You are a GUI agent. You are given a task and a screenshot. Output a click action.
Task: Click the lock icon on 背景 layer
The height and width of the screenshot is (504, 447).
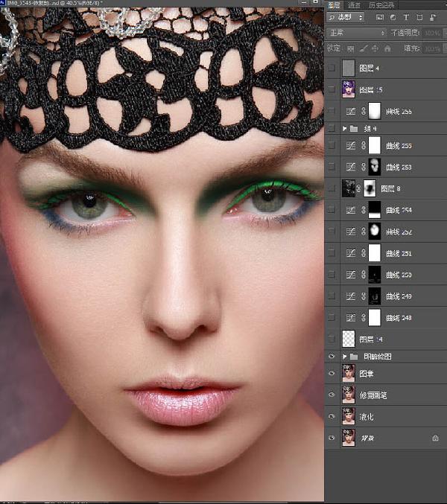click(x=435, y=438)
